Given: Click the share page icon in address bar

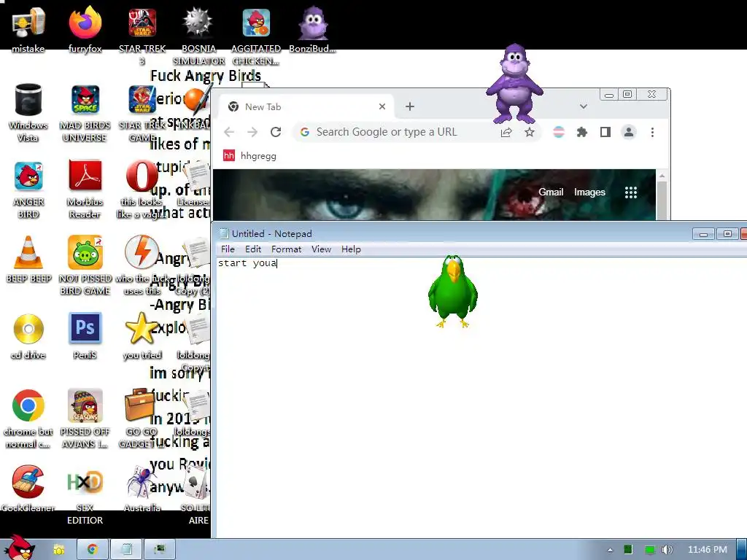Looking at the screenshot, I should click(506, 132).
